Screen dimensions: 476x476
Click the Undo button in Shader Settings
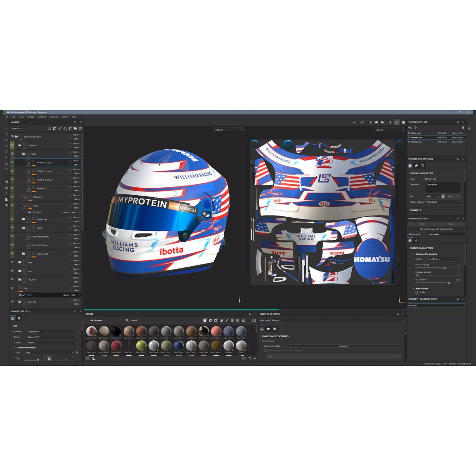(422, 224)
